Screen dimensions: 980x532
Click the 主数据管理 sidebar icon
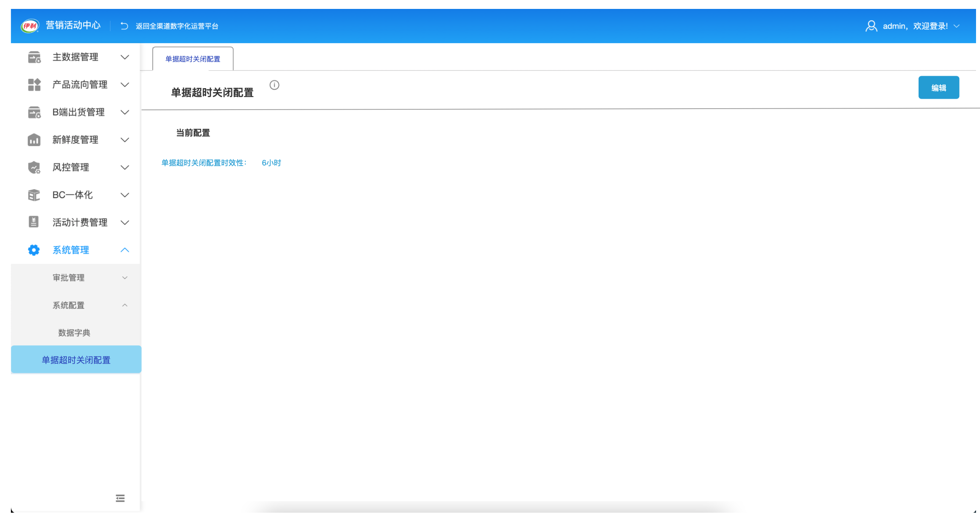34,57
